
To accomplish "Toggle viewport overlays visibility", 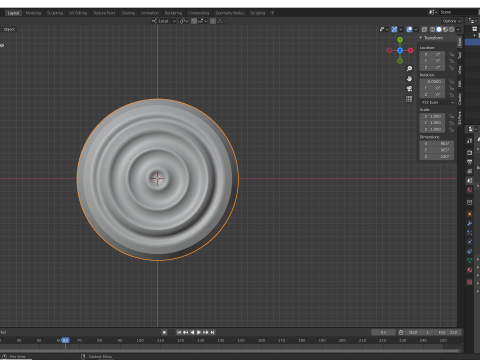I will [x=409, y=29].
